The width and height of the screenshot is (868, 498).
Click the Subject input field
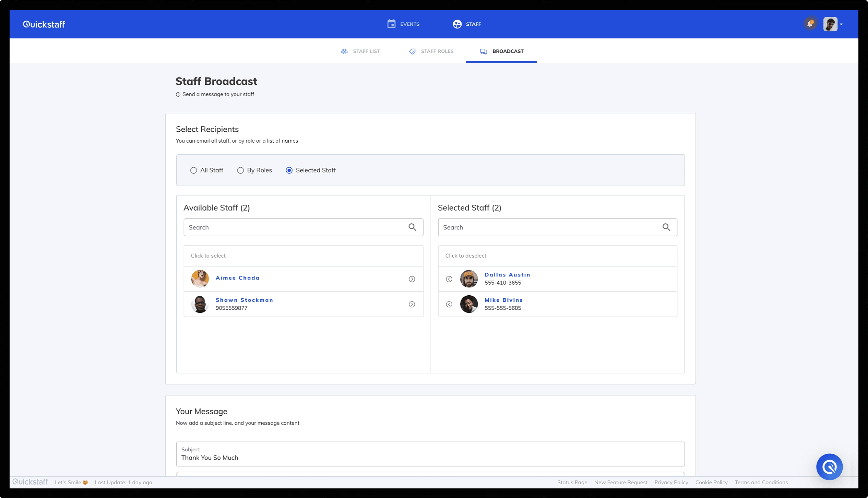[430, 457]
